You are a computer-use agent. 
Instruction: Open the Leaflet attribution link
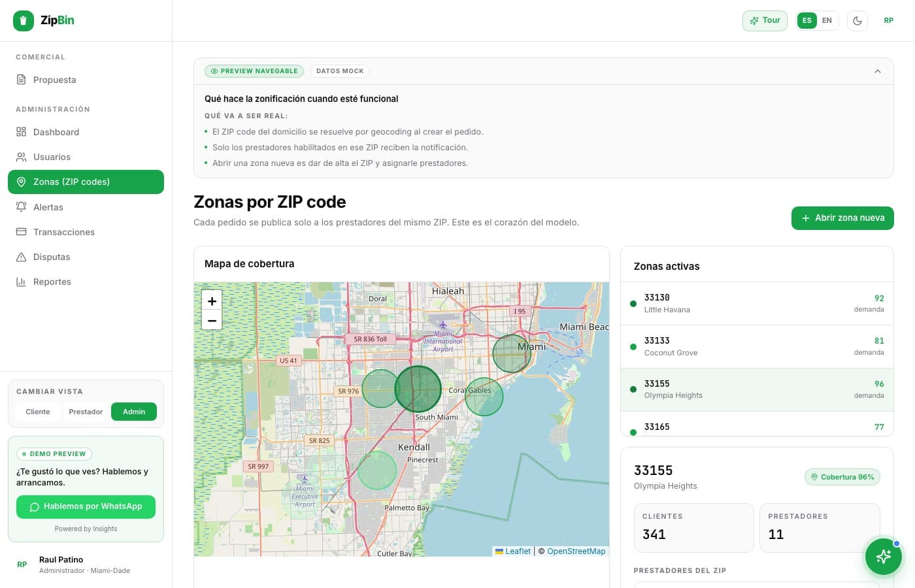(x=513, y=551)
